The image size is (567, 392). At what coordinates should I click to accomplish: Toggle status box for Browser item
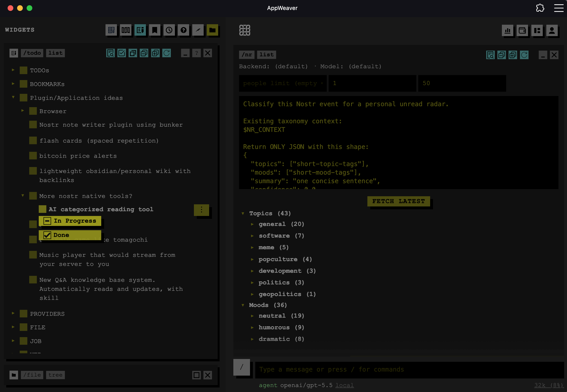(x=33, y=111)
